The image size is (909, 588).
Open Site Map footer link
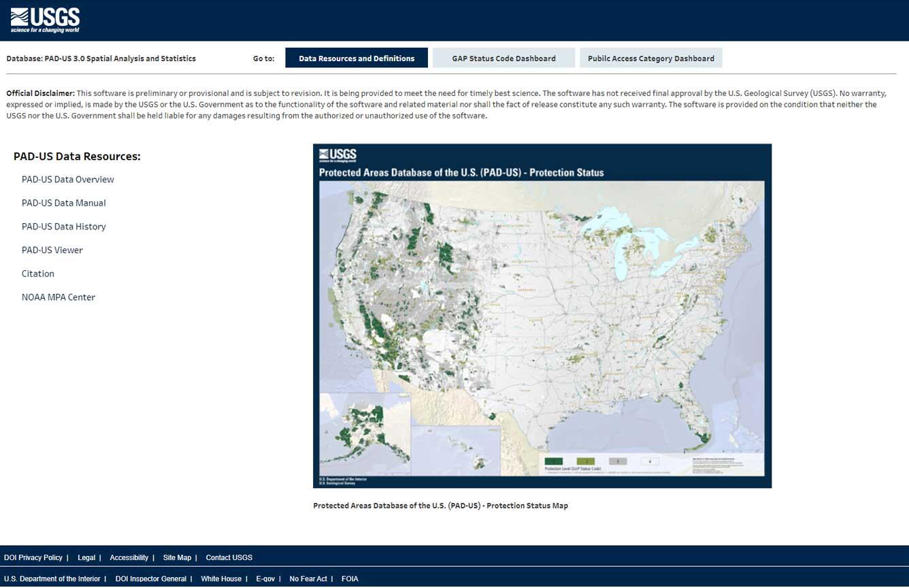click(x=178, y=557)
